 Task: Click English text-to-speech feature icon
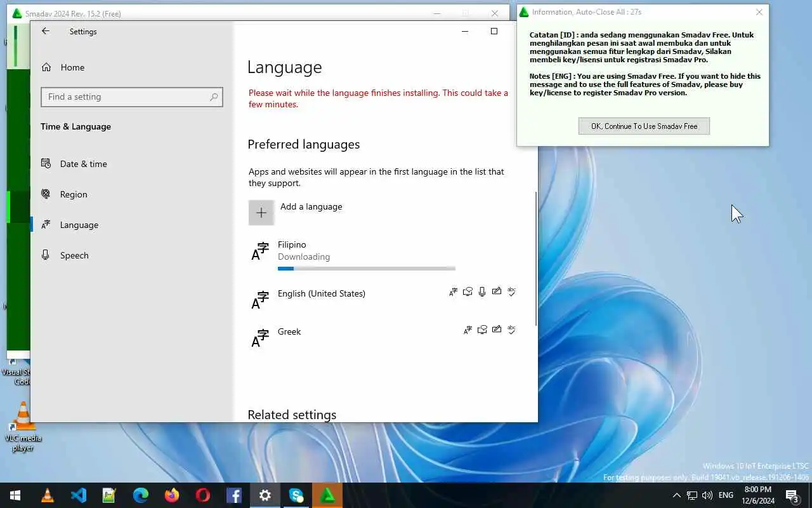tap(468, 292)
